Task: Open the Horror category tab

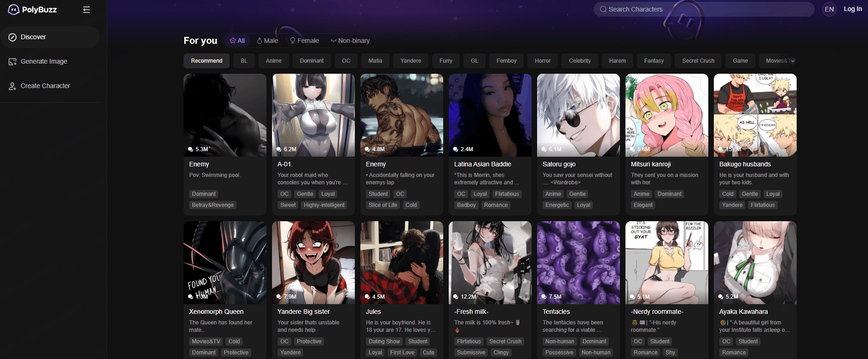Action: pos(543,61)
